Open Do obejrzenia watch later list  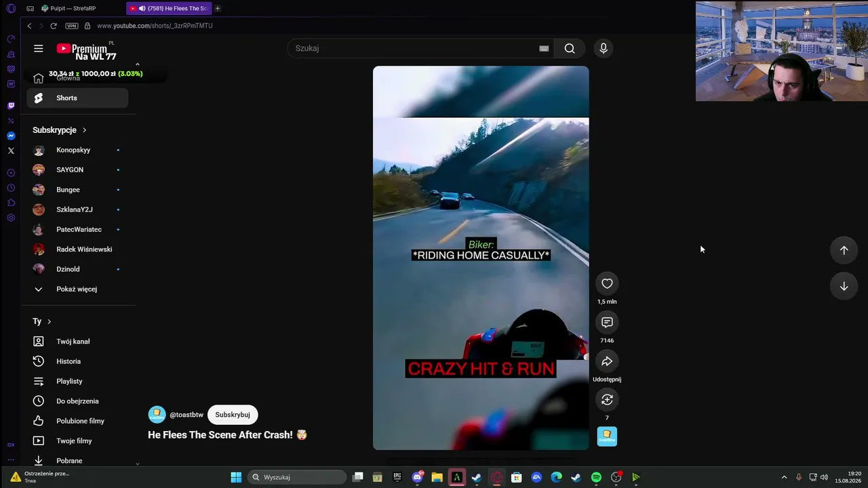click(x=77, y=401)
